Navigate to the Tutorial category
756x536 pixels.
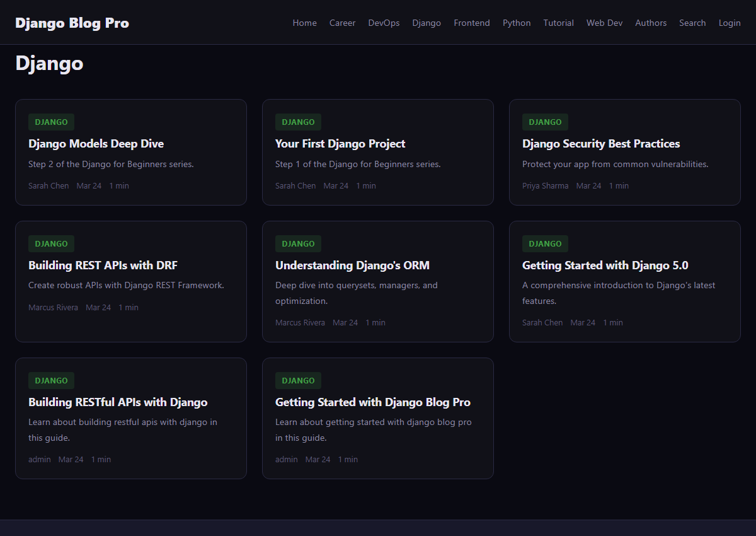pos(558,23)
